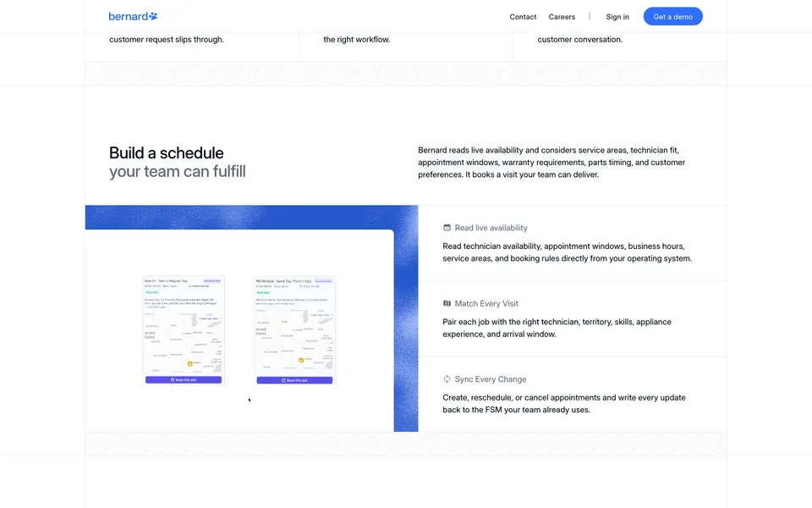This screenshot has width=812, height=508.
Task: Click the paragraph starting 'Bernard reads live availability'
Action: (551, 163)
